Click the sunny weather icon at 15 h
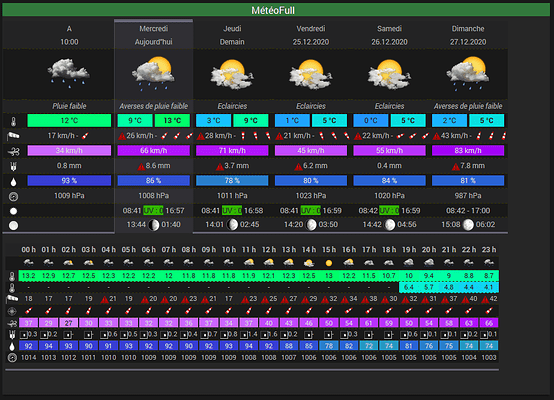 coord(329,263)
